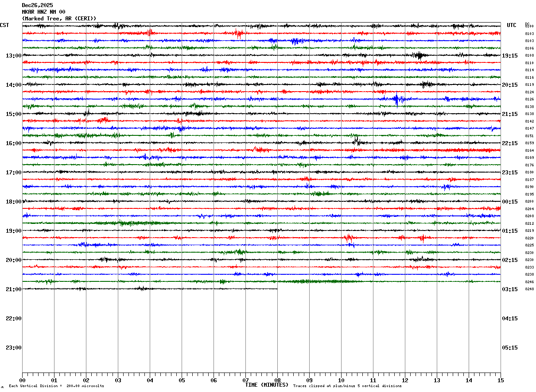
Task: Click minute 02 on the time axis
Action: [x=86, y=380]
